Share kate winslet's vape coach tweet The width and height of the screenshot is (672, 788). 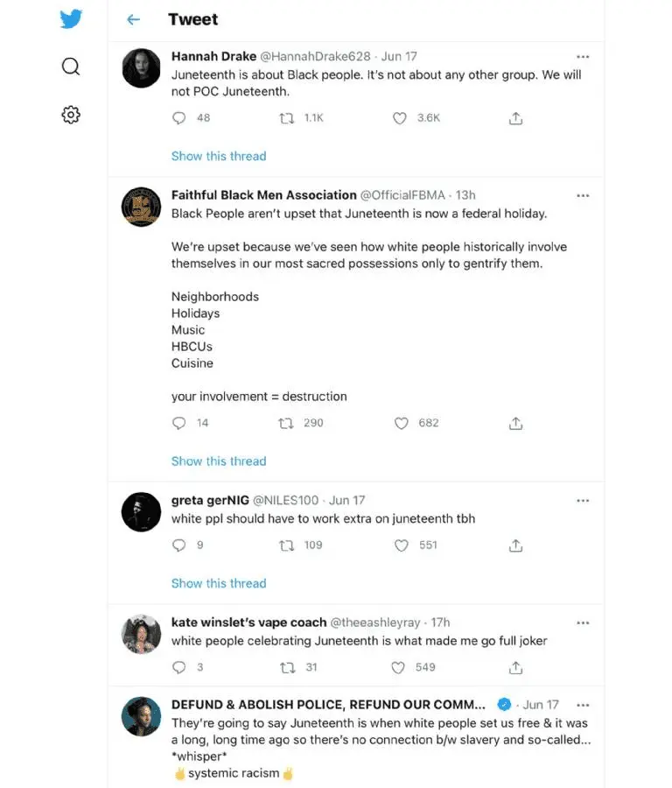[516, 667]
